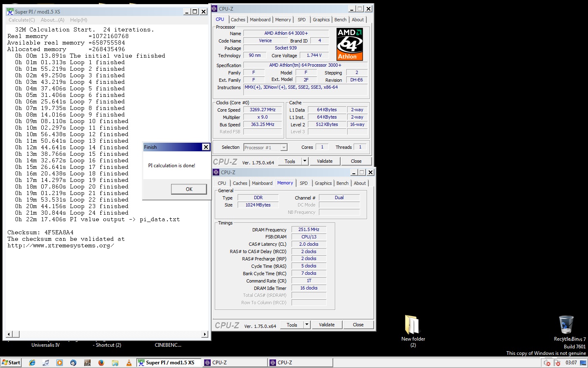
Task: Click Super PI horizontal scrollbar right arrow
Action: (x=205, y=334)
